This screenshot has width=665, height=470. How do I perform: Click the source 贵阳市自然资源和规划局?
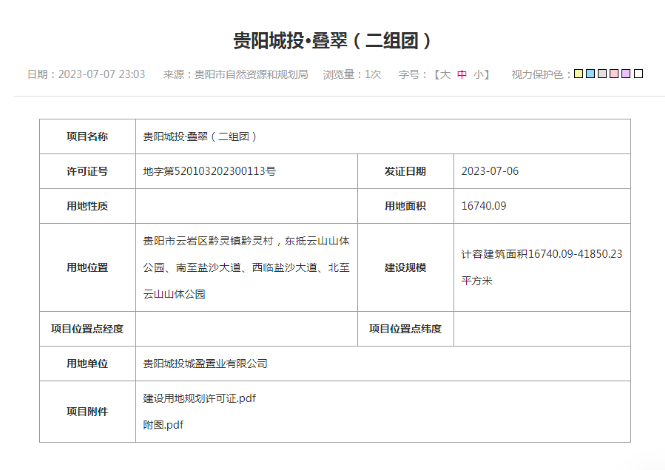[251, 75]
